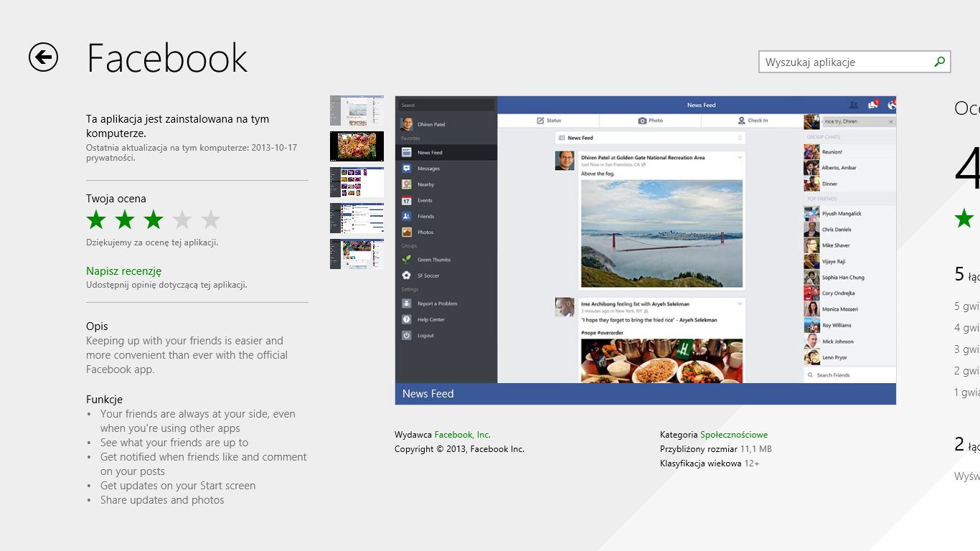Click 'Ostatnia aktualizacja na tym komputerze' line
980x551 pixels.
click(x=192, y=147)
